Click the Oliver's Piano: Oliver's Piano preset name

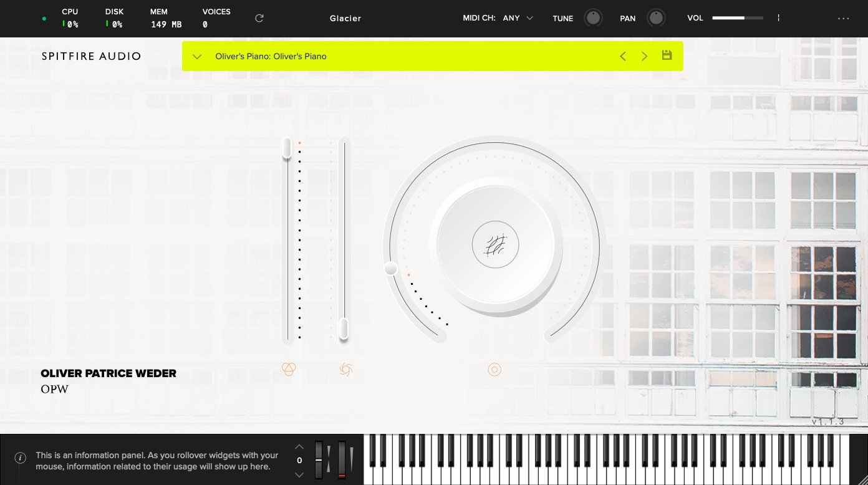271,56
